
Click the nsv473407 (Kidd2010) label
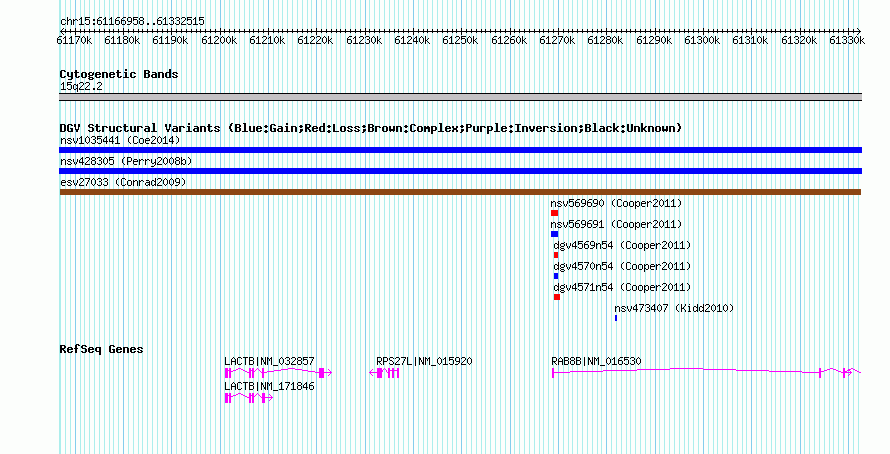674,308
